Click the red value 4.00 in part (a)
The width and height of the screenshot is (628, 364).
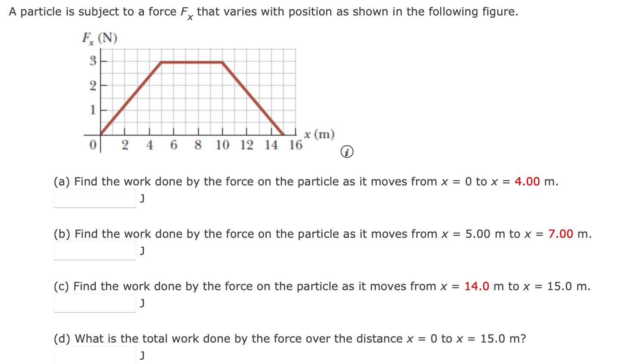[x=527, y=182]
